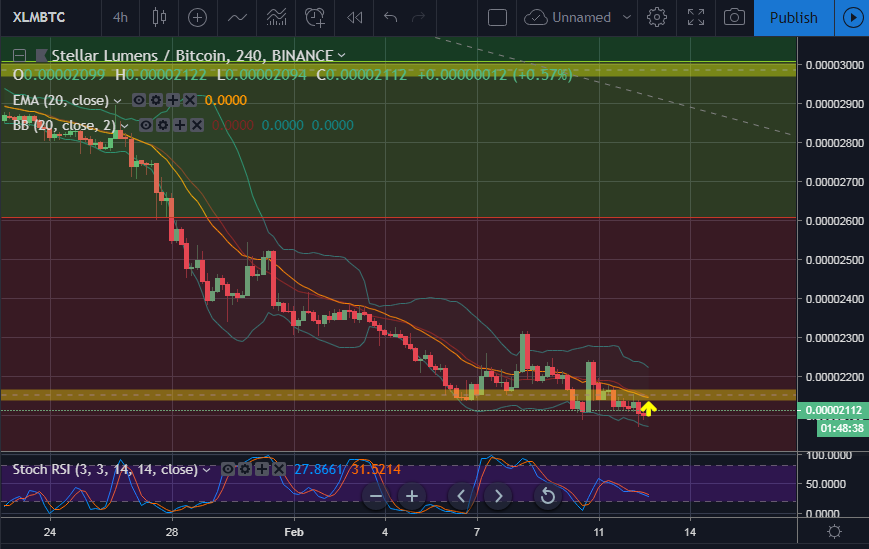The width and height of the screenshot is (869, 549).
Task: Click the XLMBTC symbol search field
Action: [x=39, y=17]
